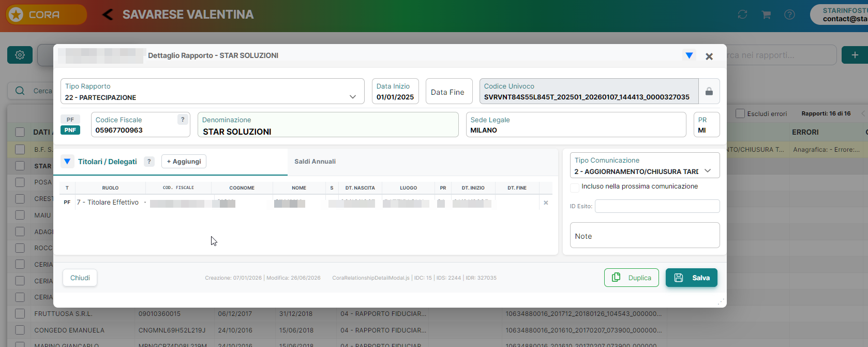Viewport: 868px width, 347px height.
Task: Click the Chiudi button
Action: [x=80, y=278]
